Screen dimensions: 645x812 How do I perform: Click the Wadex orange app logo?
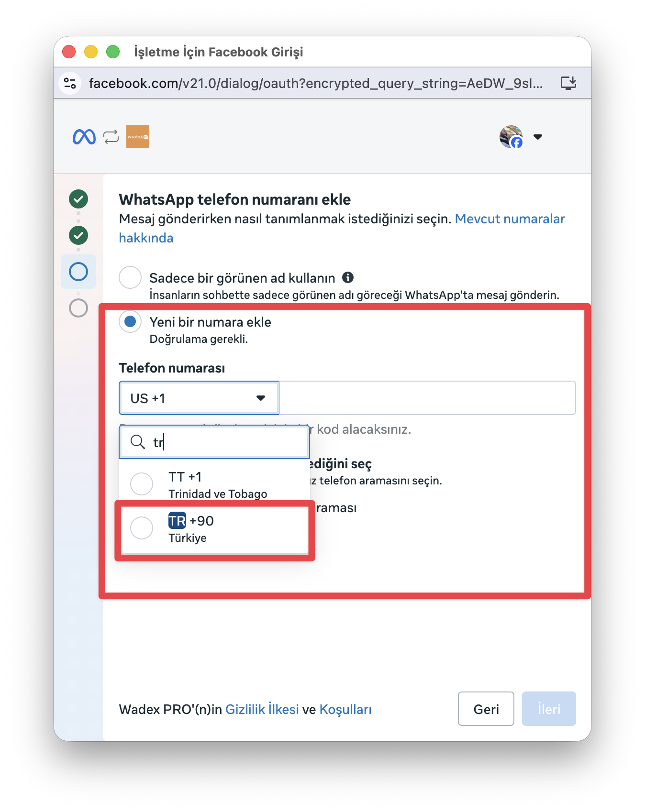[x=138, y=137]
